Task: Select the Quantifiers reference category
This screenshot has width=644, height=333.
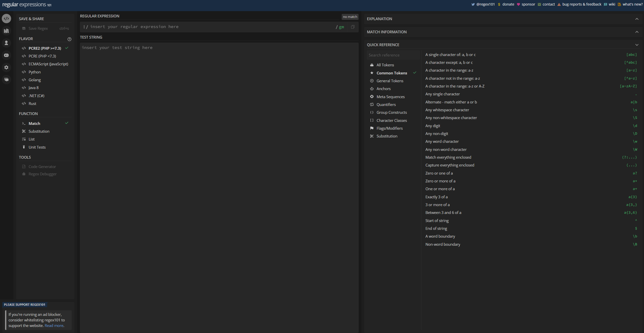Action: [386, 105]
